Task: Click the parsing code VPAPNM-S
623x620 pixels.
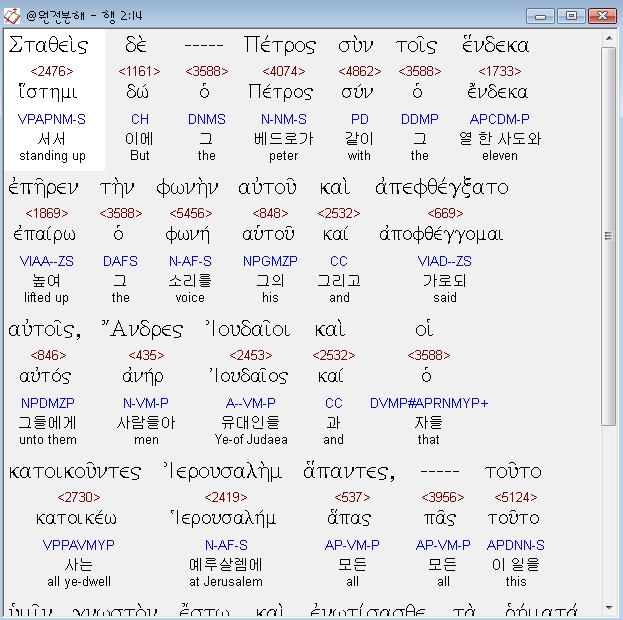Action: click(52, 119)
